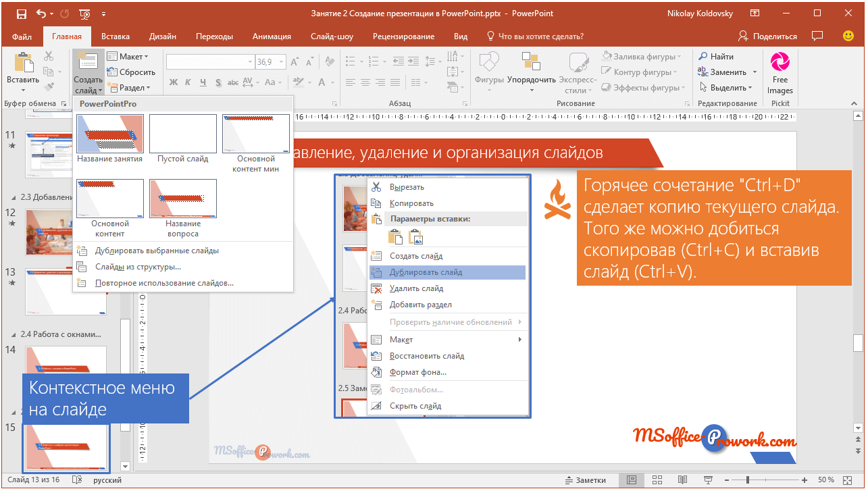The image size is (868, 491).
Task: Click the Вставить clipboard paste icon
Action: [23, 63]
